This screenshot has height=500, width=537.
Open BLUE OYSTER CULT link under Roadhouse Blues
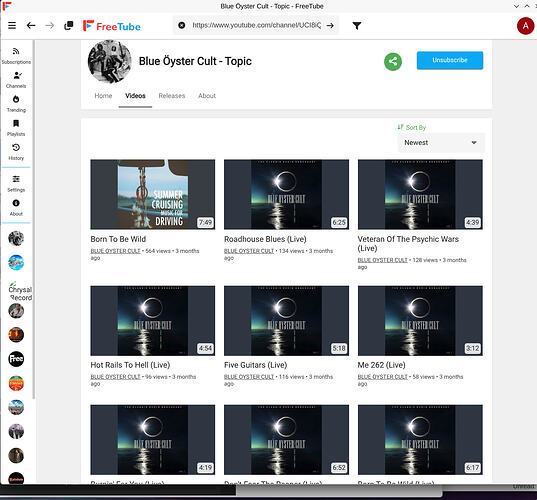click(x=249, y=251)
